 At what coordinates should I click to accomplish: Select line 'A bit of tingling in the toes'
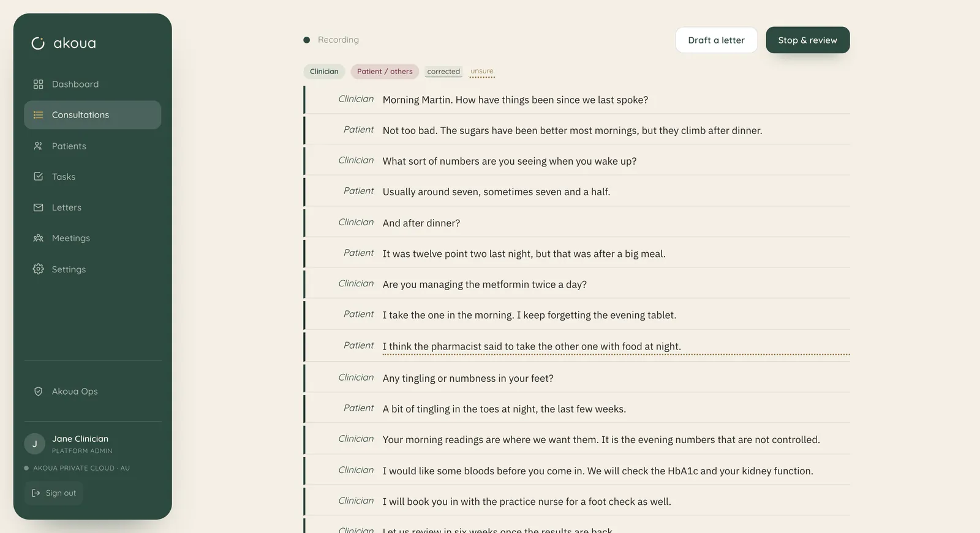tap(577, 409)
